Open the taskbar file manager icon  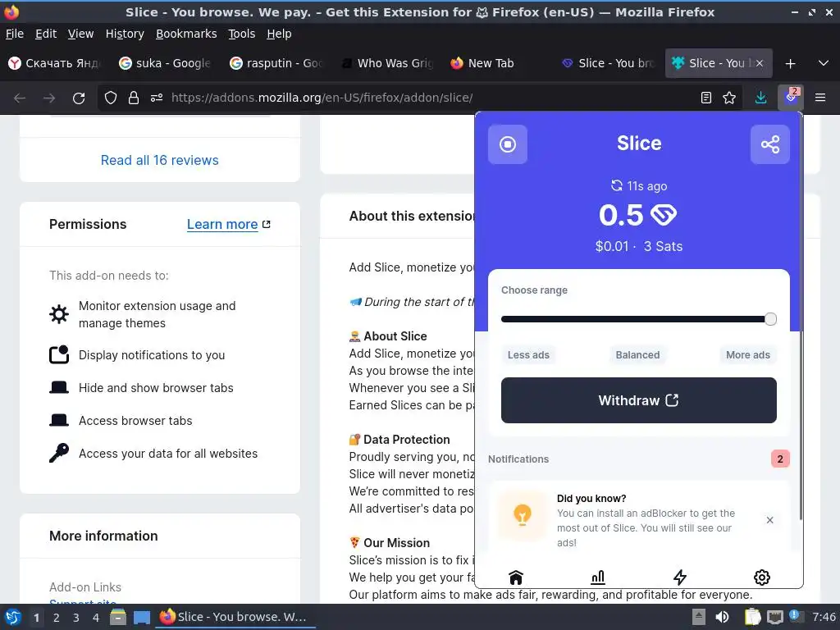118,617
